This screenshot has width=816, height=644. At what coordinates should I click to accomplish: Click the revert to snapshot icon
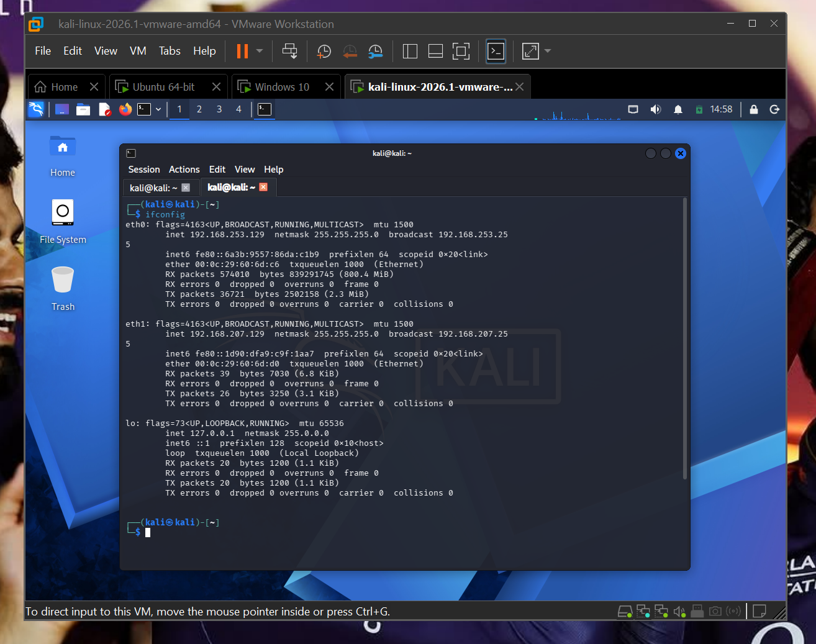tap(350, 51)
